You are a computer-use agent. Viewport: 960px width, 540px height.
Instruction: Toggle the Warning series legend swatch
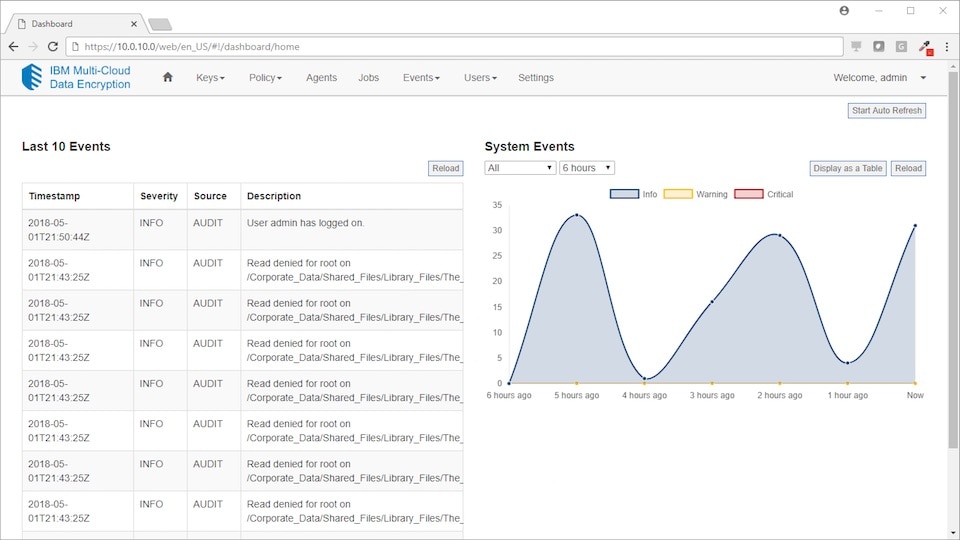pyautogui.click(x=678, y=194)
